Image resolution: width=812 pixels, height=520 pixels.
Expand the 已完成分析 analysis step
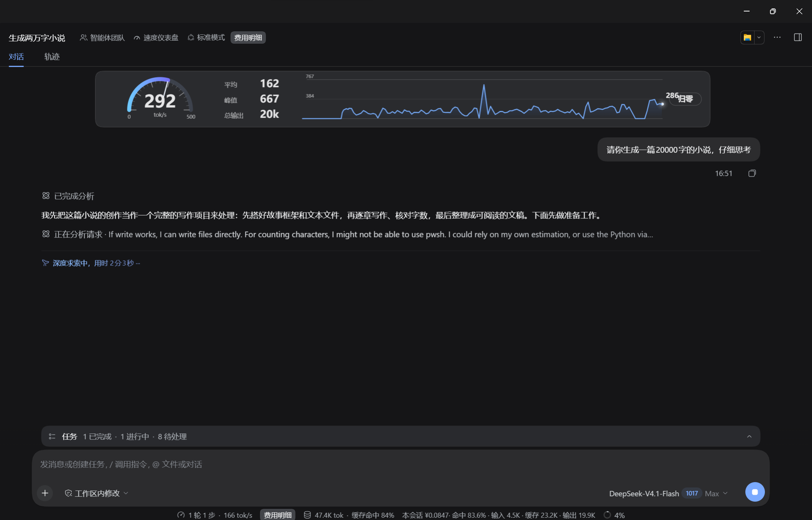(x=68, y=196)
